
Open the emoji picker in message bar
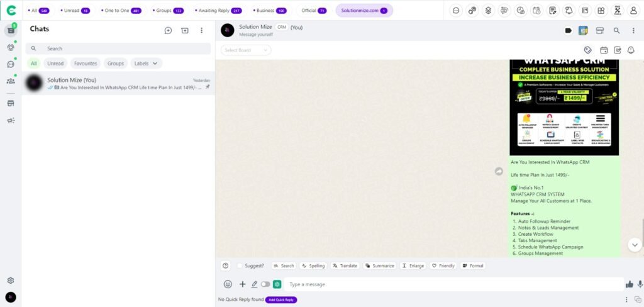228,284
